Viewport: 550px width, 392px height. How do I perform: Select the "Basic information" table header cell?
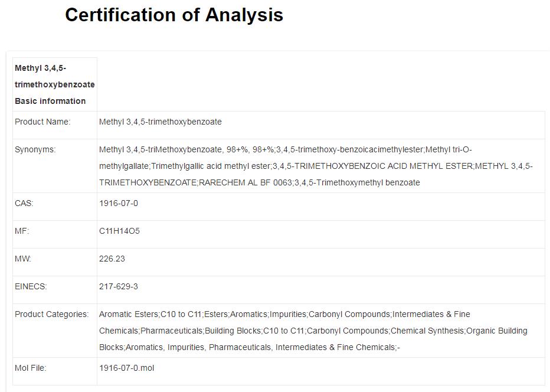pos(54,84)
